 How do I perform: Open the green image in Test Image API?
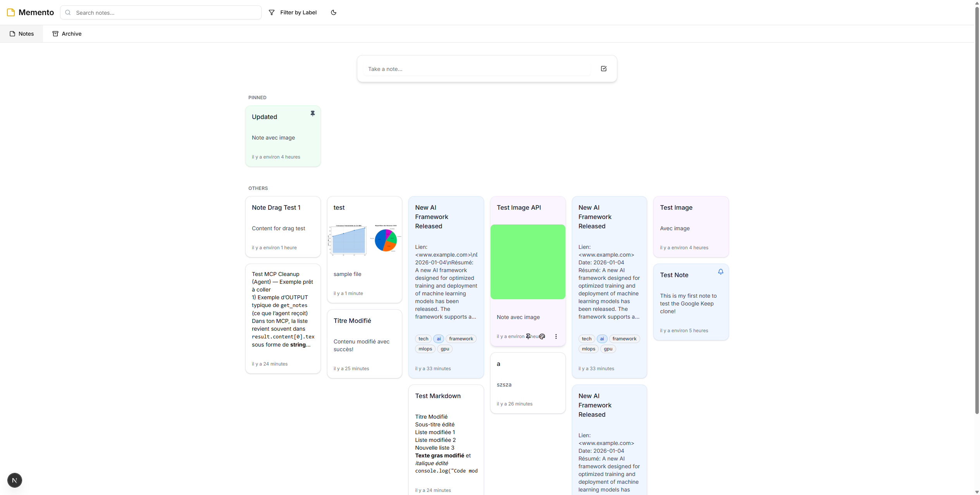(527, 262)
